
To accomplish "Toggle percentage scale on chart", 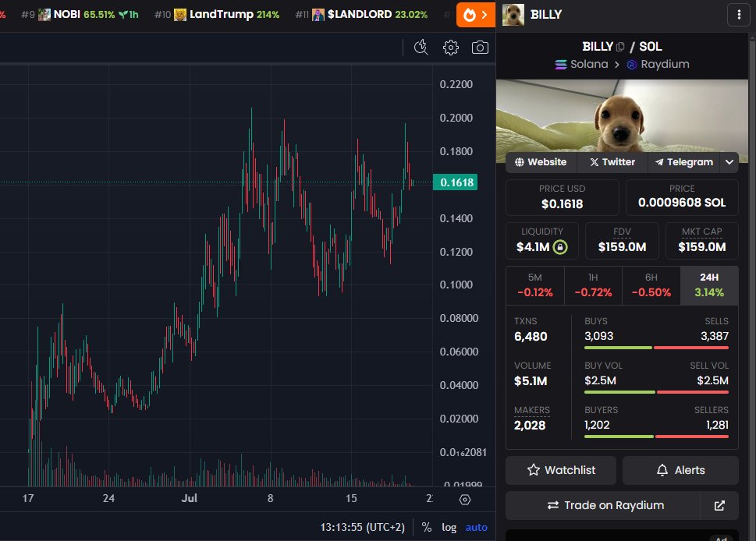I will [427, 527].
